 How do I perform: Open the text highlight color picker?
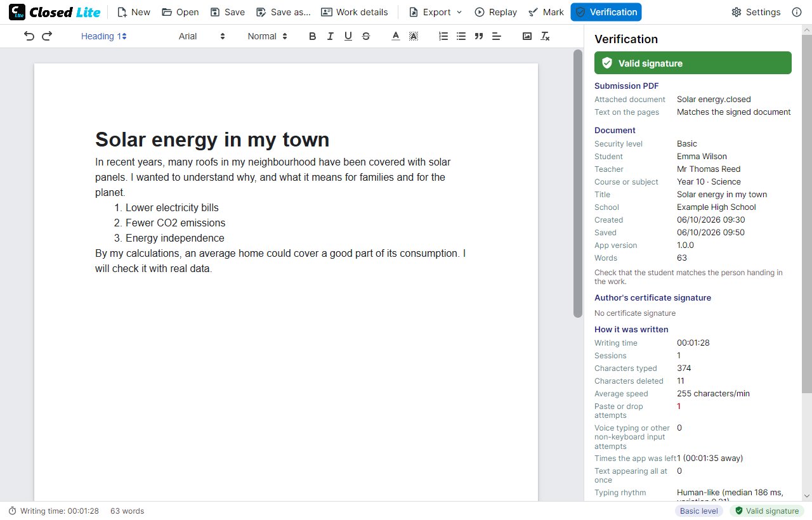point(414,36)
